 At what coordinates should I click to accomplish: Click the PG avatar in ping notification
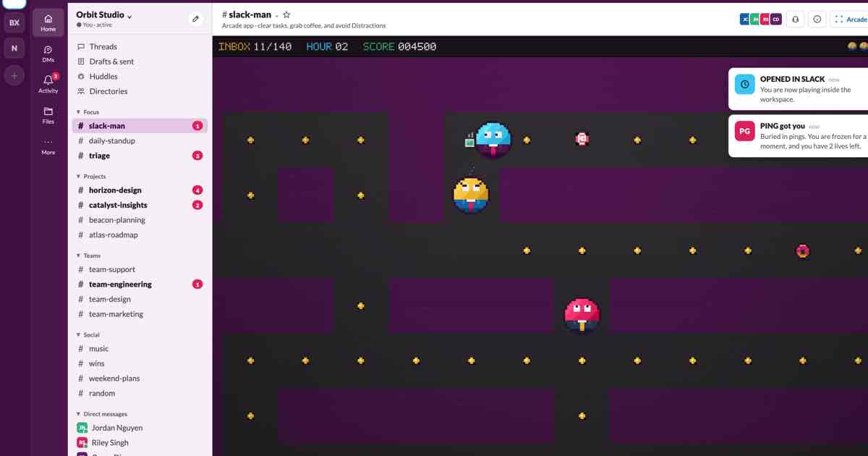(x=744, y=131)
